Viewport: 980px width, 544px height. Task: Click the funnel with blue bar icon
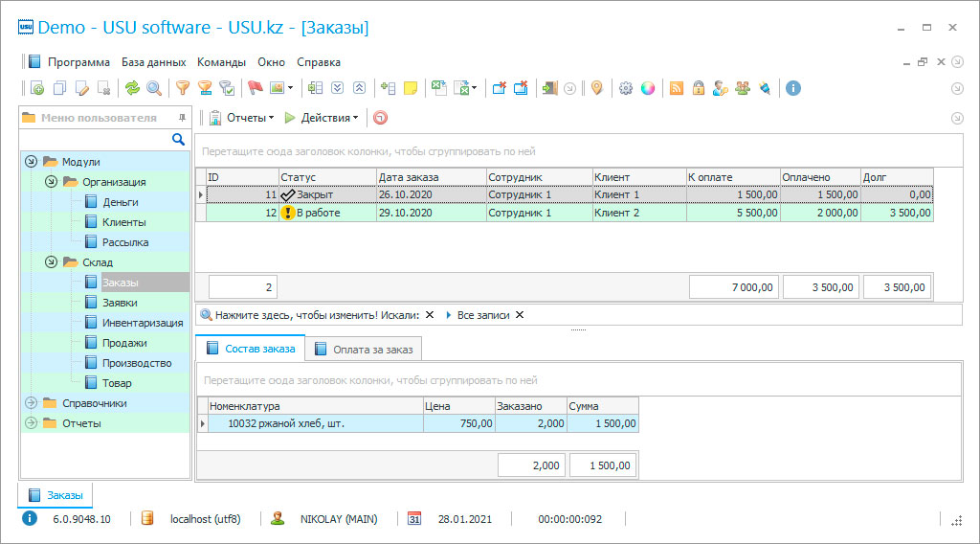205,88
